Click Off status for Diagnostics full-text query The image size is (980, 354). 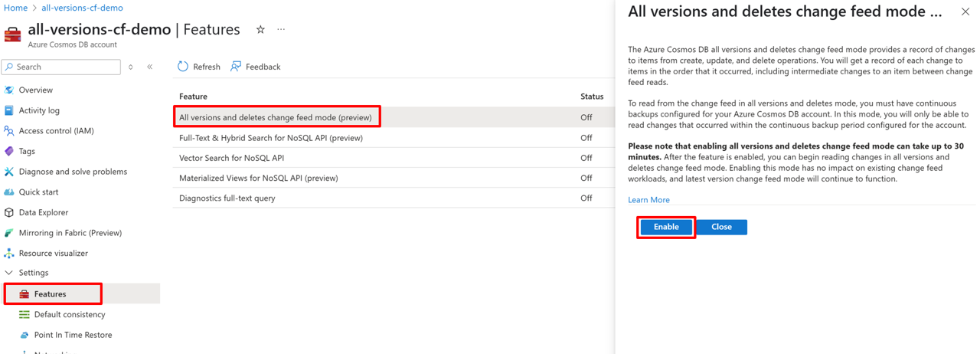tap(586, 198)
